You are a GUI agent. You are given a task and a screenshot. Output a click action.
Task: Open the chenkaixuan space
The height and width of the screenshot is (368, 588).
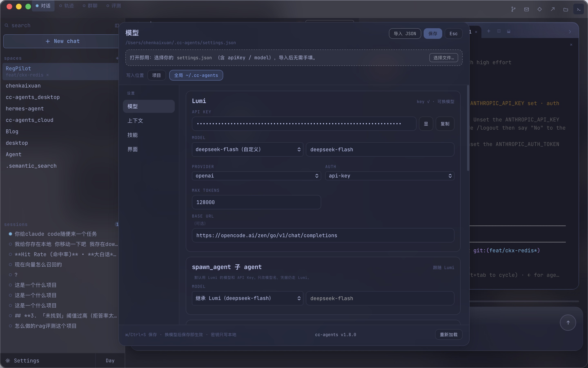(x=61, y=86)
